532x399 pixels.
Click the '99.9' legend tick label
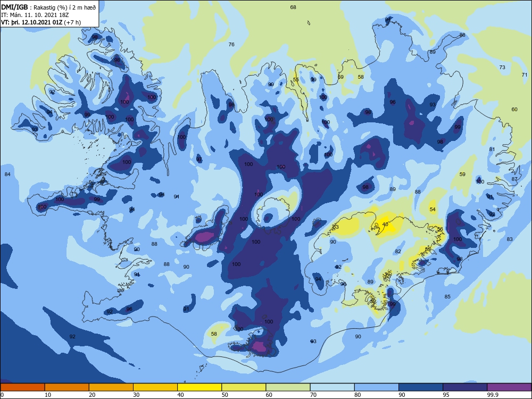click(493, 395)
